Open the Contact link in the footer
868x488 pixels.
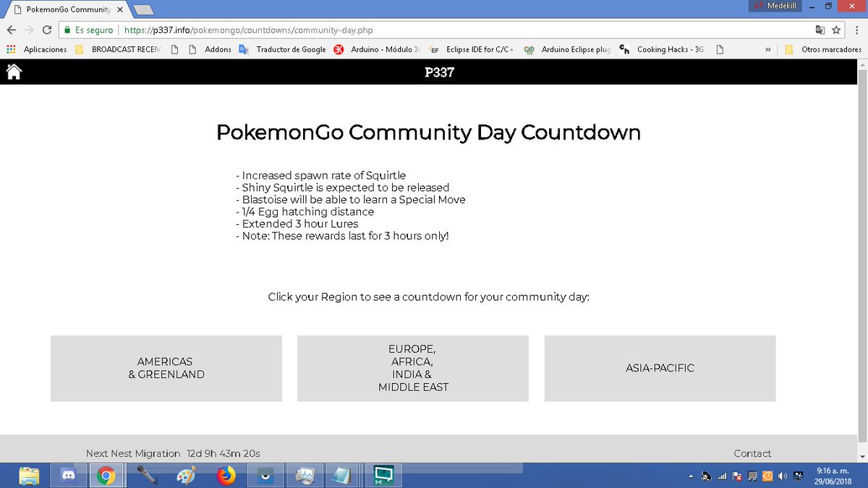[x=752, y=453]
